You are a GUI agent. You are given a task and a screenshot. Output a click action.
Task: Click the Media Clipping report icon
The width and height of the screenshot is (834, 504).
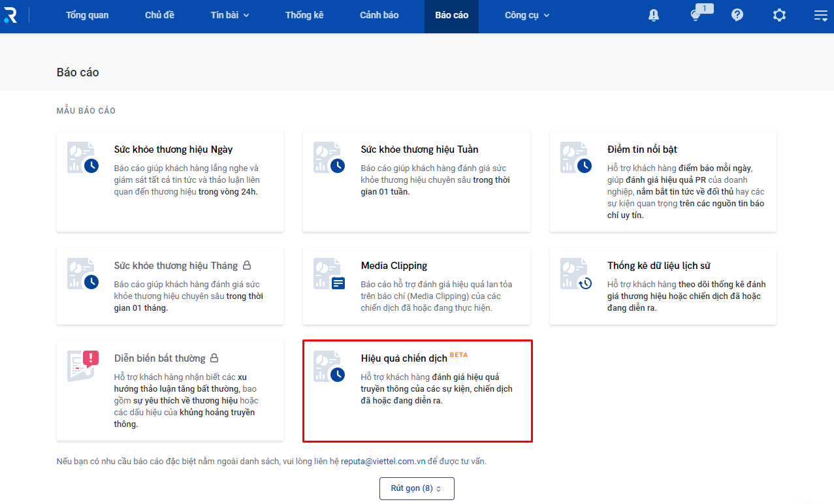coord(329,274)
